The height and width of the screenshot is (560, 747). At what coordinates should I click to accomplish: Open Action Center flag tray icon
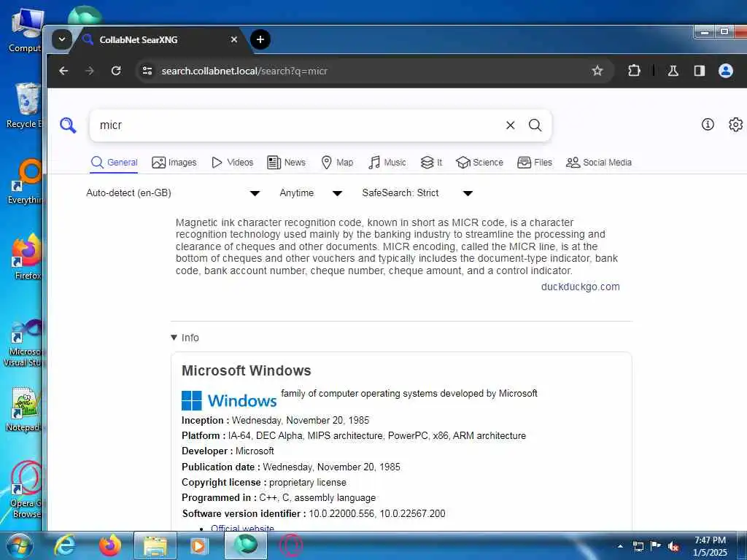(656, 546)
